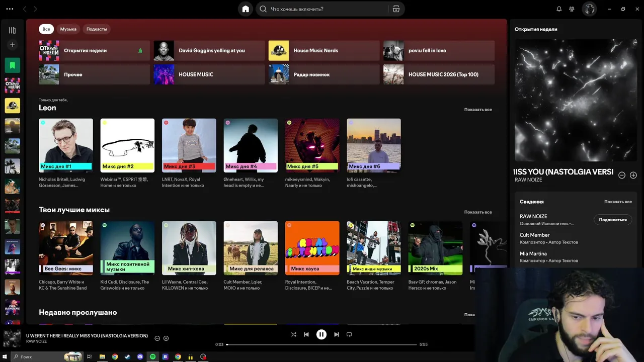
Task: Toggle repeat mode
Action: (x=349, y=334)
